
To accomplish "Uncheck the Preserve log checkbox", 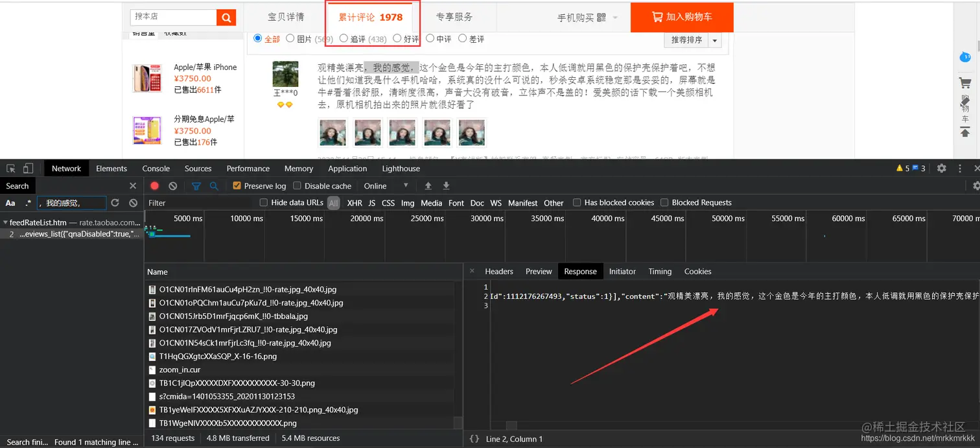I will pyautogui.click(x=237, y=185).
